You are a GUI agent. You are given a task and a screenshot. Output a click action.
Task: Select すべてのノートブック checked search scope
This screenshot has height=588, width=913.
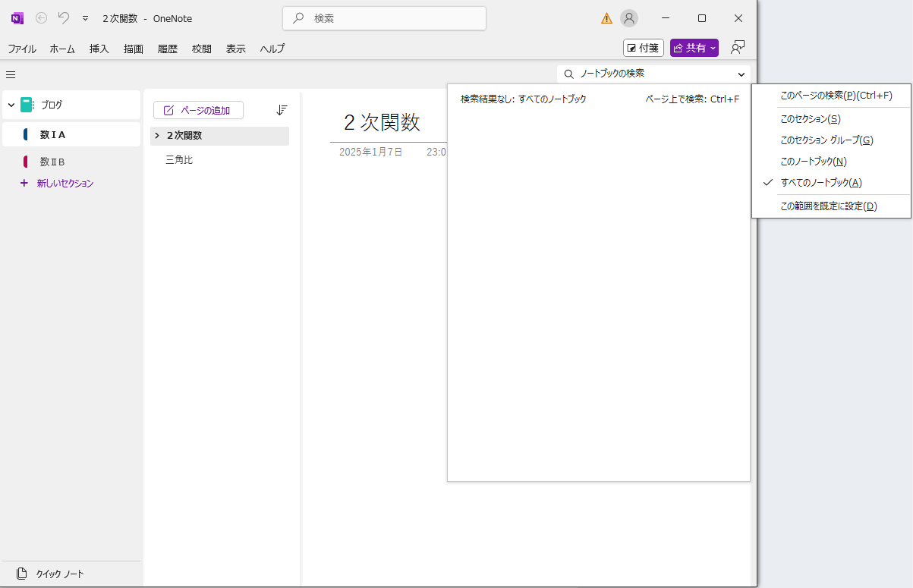point(820,183)
